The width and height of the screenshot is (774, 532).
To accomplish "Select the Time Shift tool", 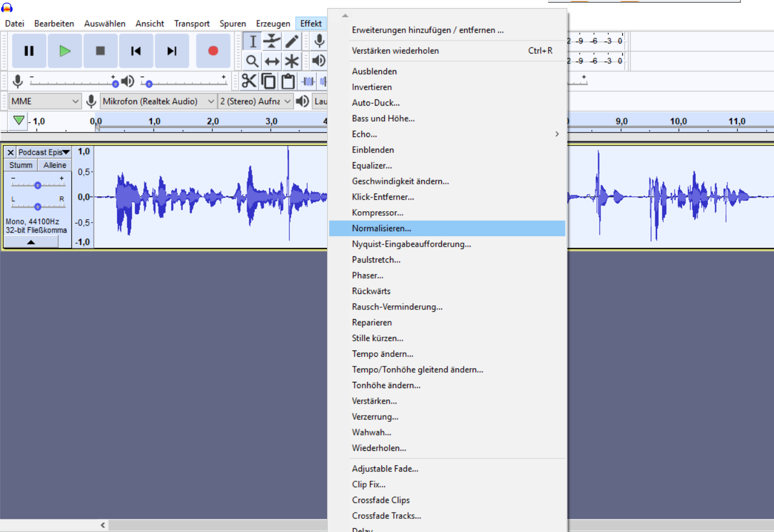I will [272, 61].
